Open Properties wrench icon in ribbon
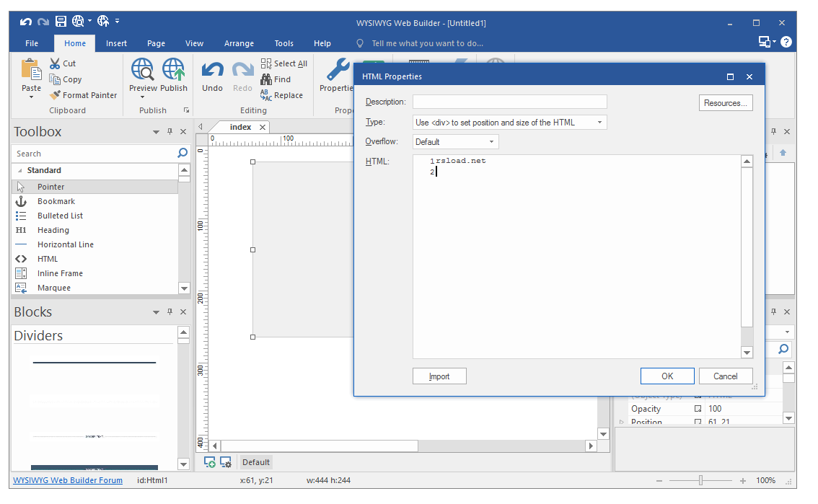The height and width of the screenshot is (504, 818). pyautogui.click(x=338, y=69)
